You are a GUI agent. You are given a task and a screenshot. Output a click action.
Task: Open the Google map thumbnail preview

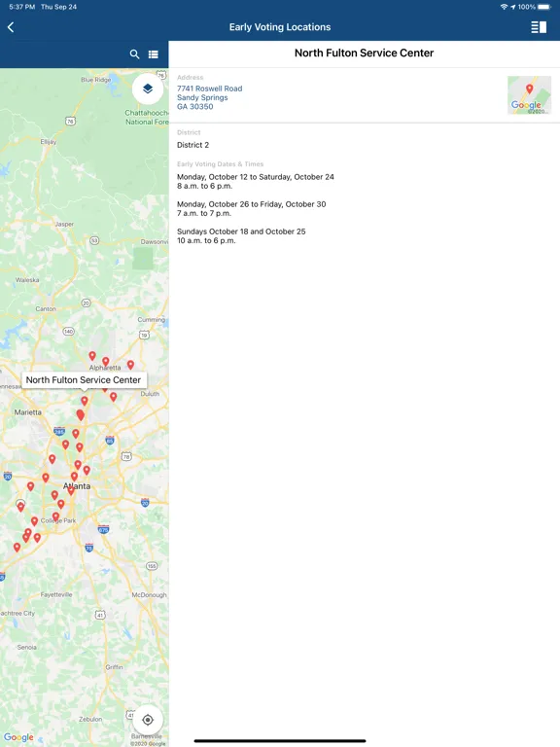[x=530, y=94]
